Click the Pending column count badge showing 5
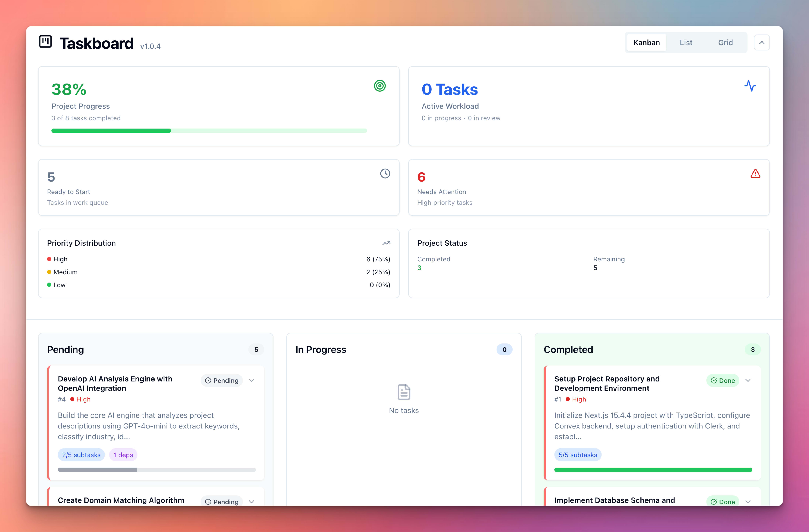 pos(256,349)
